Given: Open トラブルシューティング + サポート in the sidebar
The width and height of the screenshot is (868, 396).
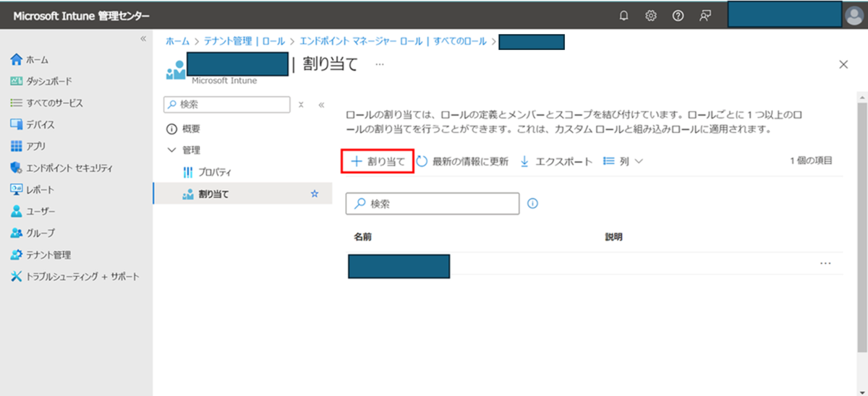Looking at the screenshot, I should 75,276.
